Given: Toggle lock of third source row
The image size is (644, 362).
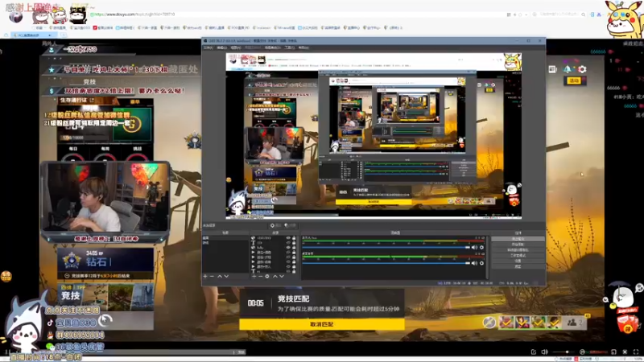Looking at the screenshot, I should tap(294, 248).
